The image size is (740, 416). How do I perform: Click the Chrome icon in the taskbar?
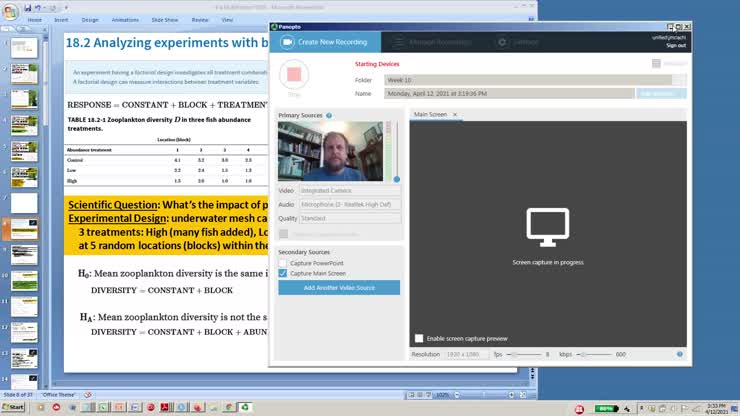(x=229, y=407)
